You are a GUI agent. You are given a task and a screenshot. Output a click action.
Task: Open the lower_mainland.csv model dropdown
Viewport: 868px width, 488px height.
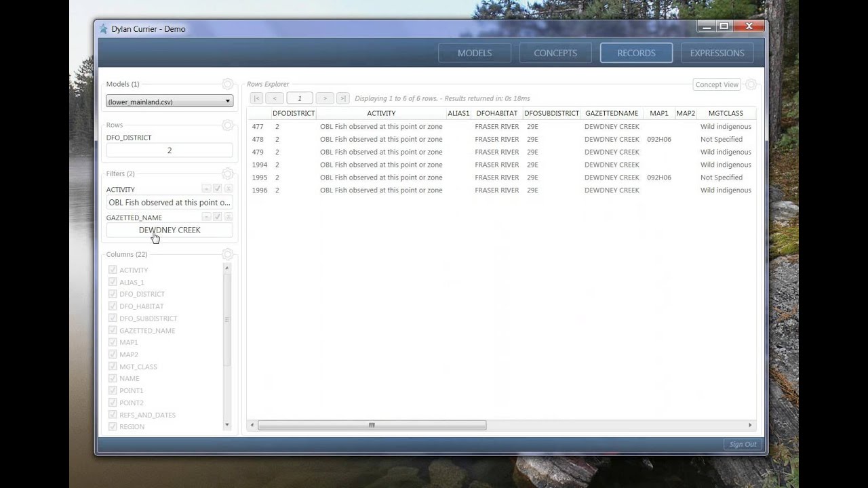(170, 101)
